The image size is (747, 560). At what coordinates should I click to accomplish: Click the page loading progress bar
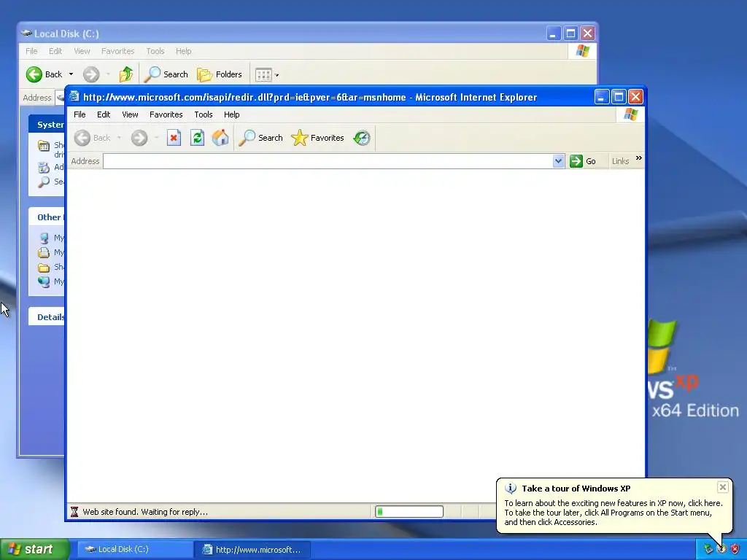point(409,512)
